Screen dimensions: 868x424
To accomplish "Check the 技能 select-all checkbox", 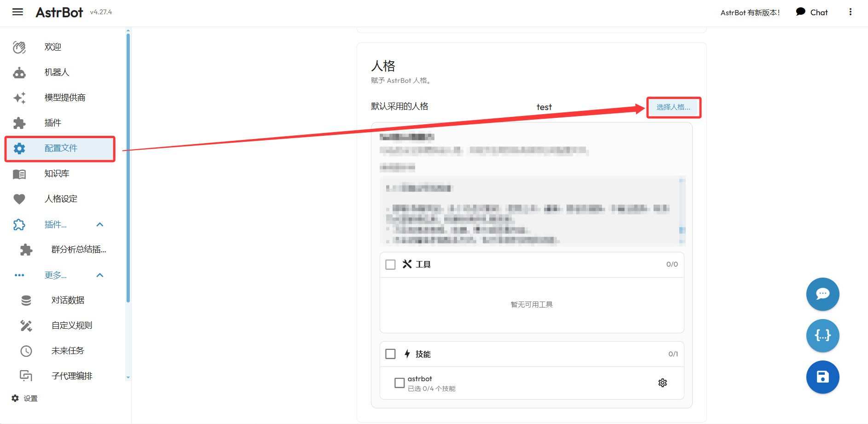I will pyautogui.click(x=390, y=354).
